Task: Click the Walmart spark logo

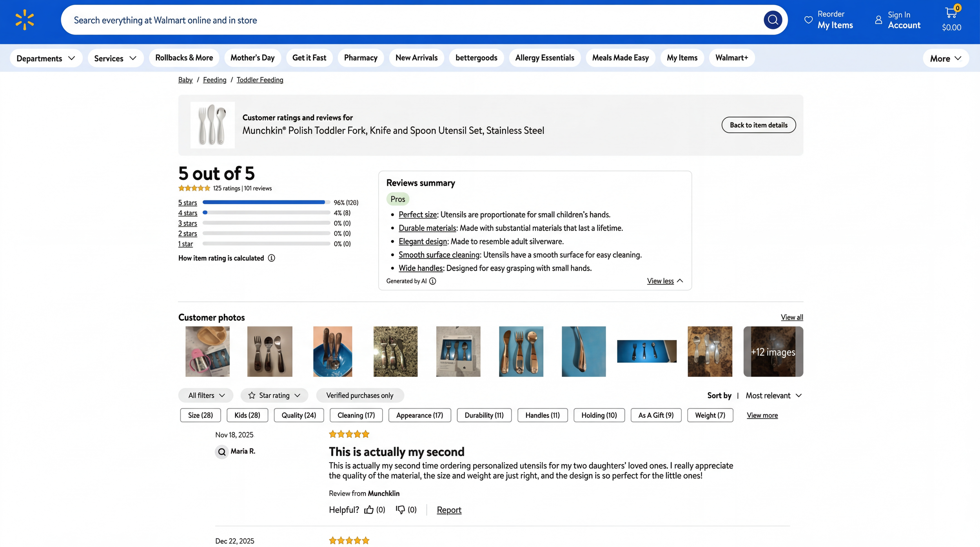Action: (25, 20)
